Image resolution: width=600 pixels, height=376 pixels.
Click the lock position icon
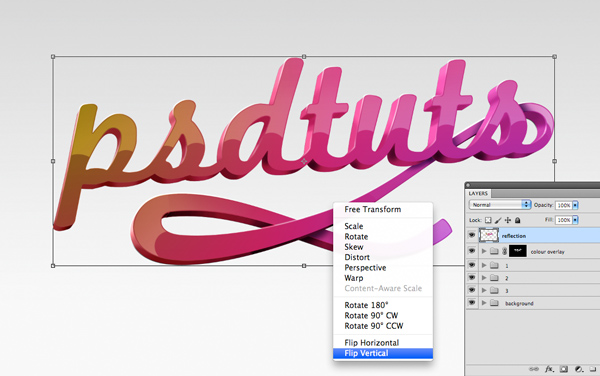[x=508, y=220]
